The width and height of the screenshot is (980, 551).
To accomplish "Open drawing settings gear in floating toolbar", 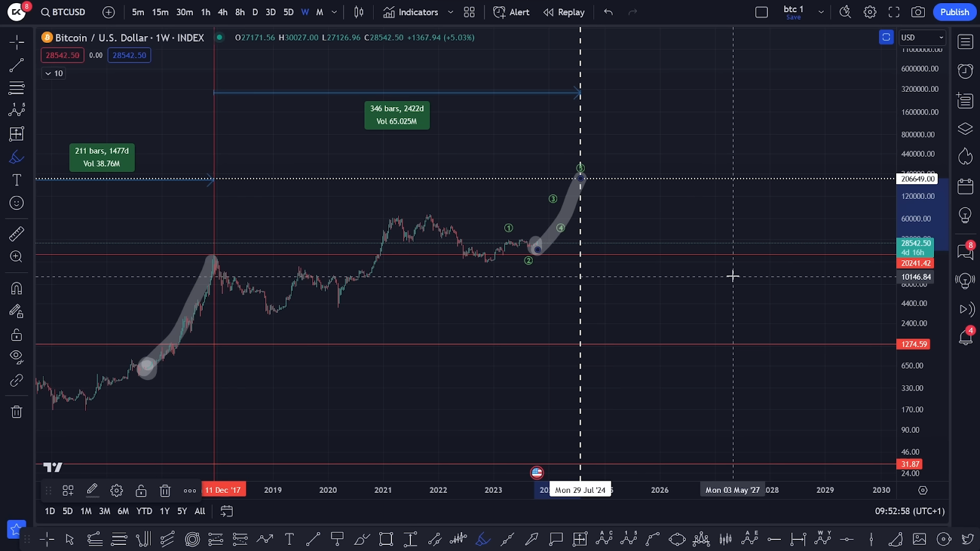I will coord(116,490).
